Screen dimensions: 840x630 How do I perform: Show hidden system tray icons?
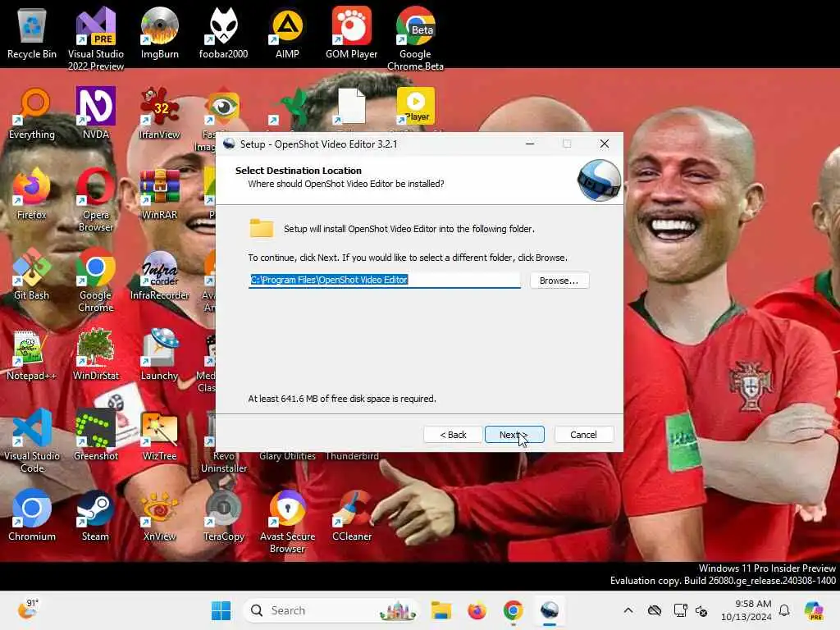pos(628,610)
